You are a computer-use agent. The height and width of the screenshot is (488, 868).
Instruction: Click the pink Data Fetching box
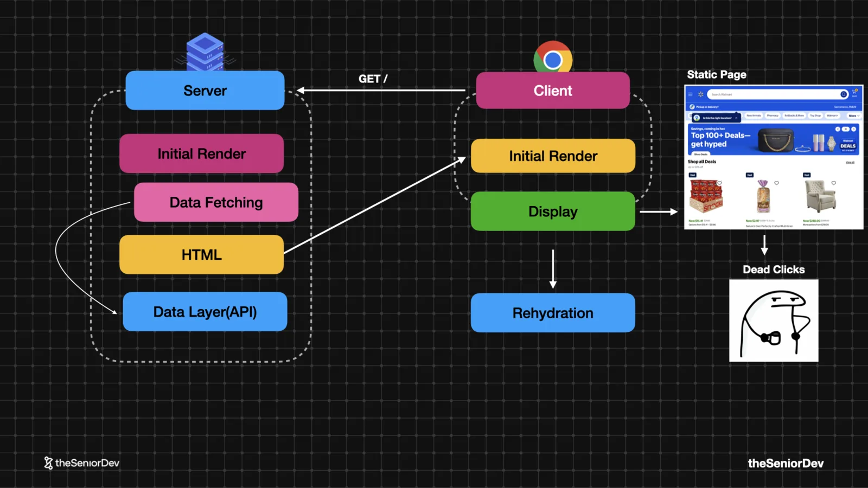[216, 202]
